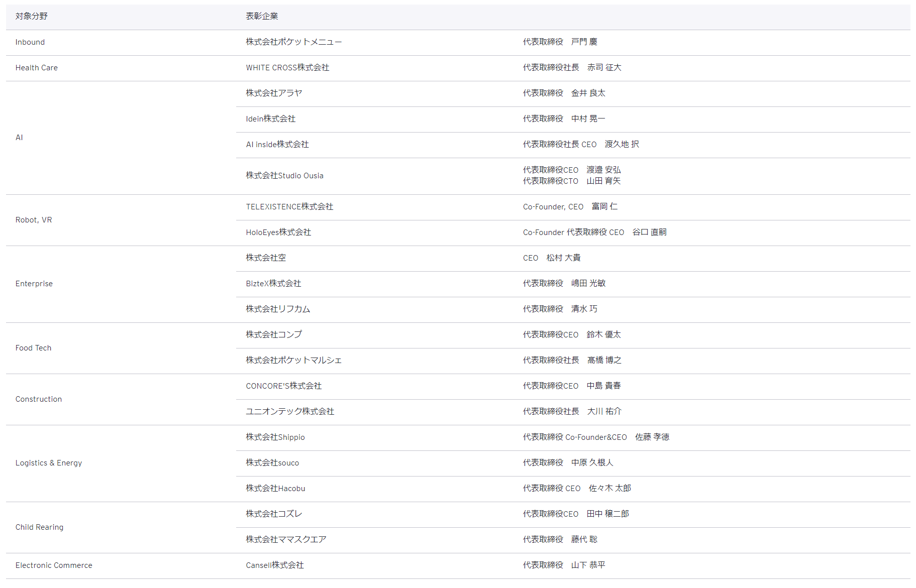Select the HoloEyes株式会社 entry
The width and height of the screenshot is (916, 588).
(278, 232)
